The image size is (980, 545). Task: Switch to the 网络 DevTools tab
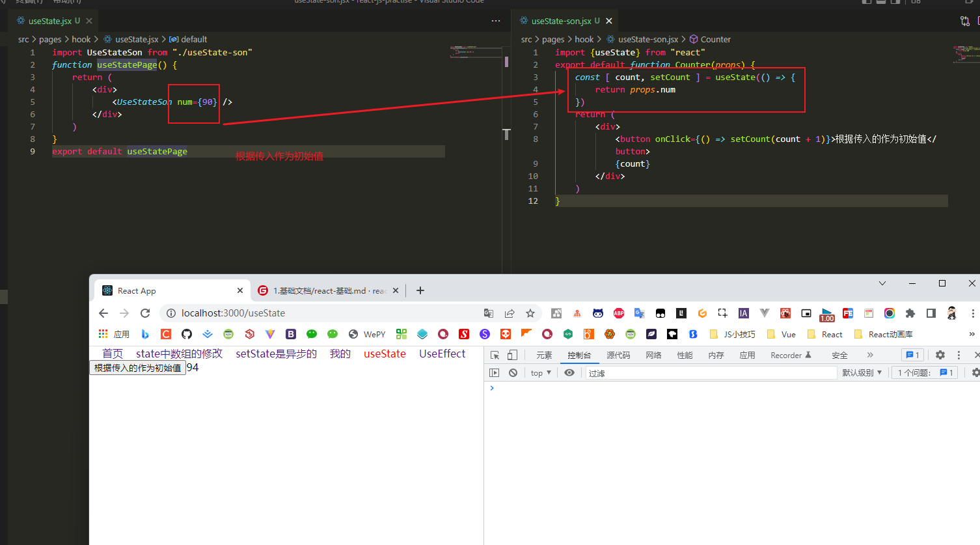[653, 356]
